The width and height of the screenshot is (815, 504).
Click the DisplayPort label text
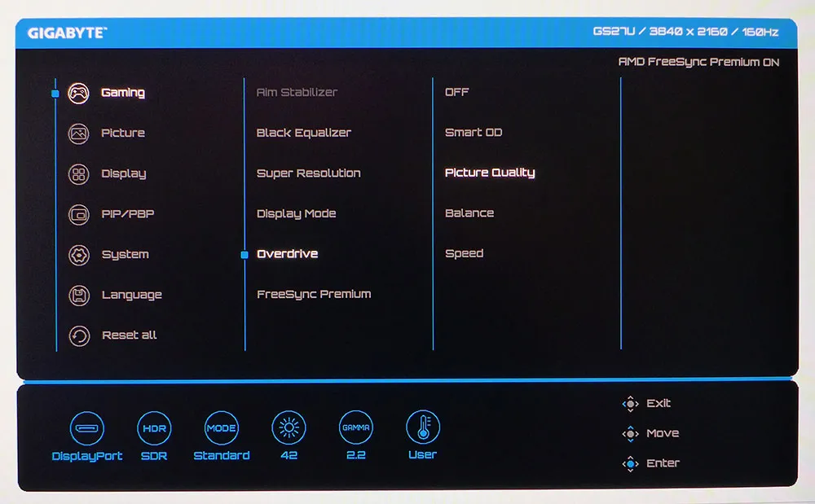pyautogui.click(x=87, y=456)
